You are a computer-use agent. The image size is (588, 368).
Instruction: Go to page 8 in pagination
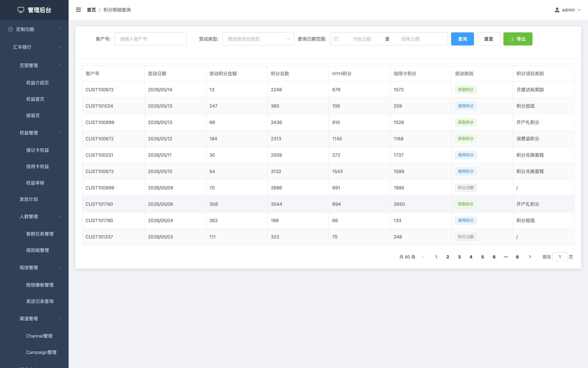pyautogui.click(x=517, y=257)
